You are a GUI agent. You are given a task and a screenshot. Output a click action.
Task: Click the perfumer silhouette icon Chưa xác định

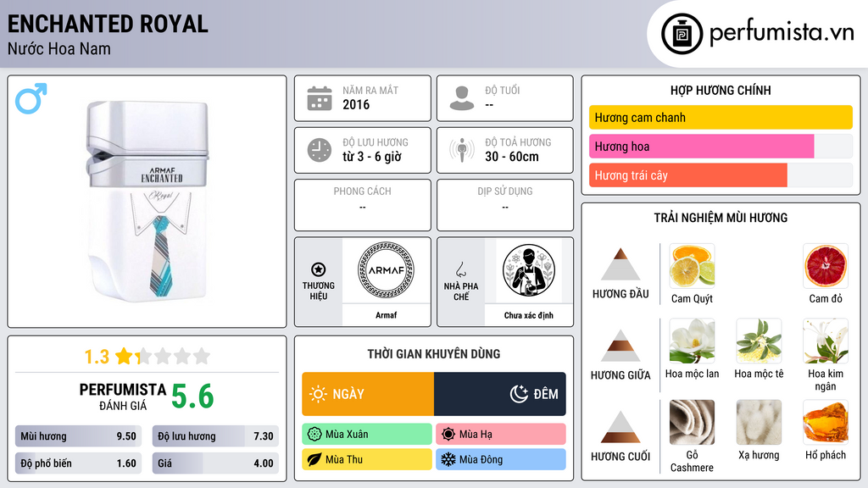point(529,270)
